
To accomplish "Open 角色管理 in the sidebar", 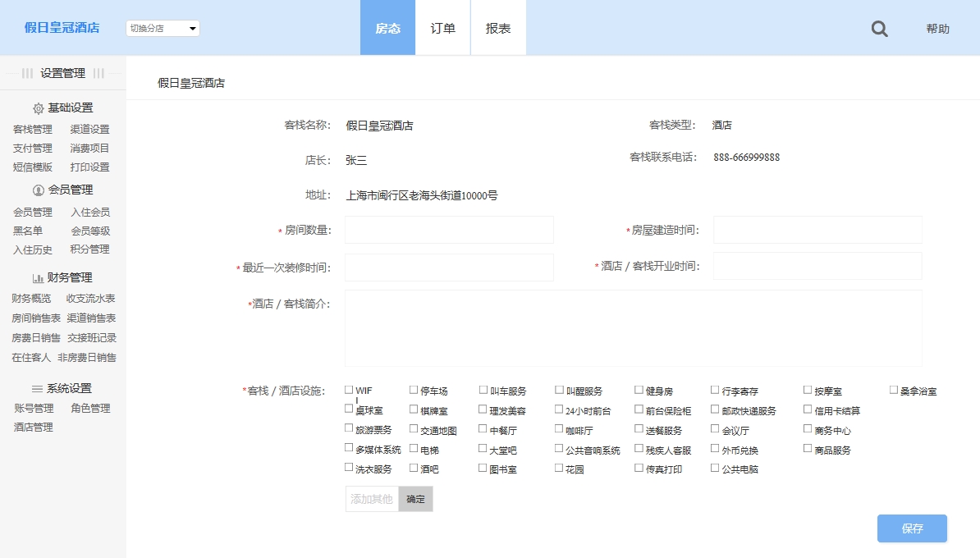I will [90, 408].
